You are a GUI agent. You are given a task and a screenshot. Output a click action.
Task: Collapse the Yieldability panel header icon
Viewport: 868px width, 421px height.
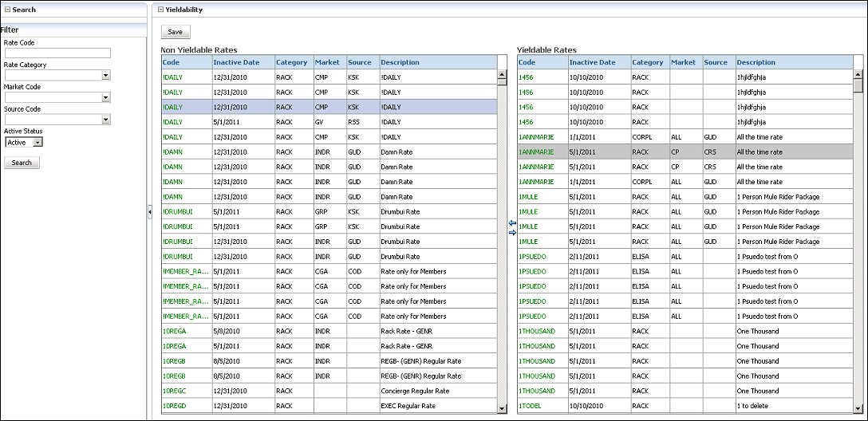[x=160, y=10]
